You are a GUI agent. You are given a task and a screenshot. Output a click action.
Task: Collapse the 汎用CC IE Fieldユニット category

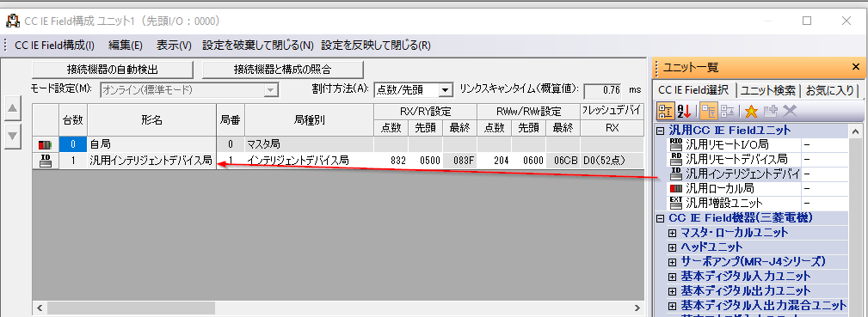click(660, 131)
